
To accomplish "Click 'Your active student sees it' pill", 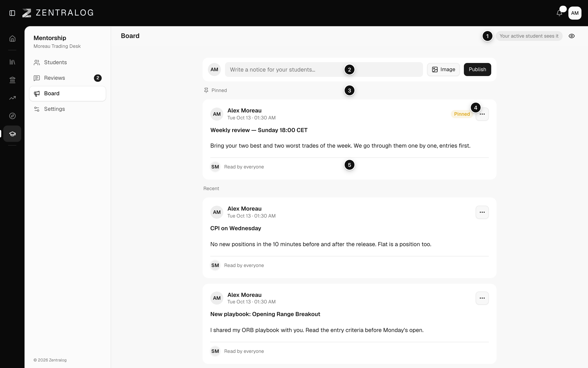I will tap(529, 36).
